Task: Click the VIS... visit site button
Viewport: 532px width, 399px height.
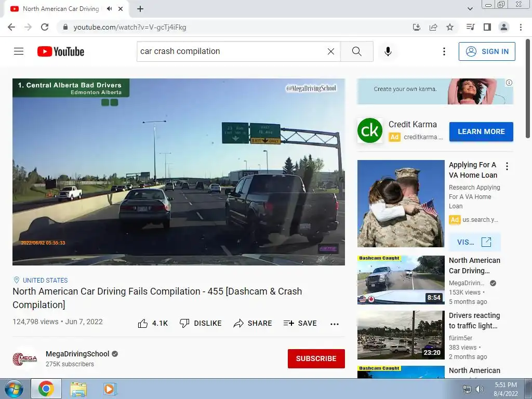Action: click(x=474, y=242)
